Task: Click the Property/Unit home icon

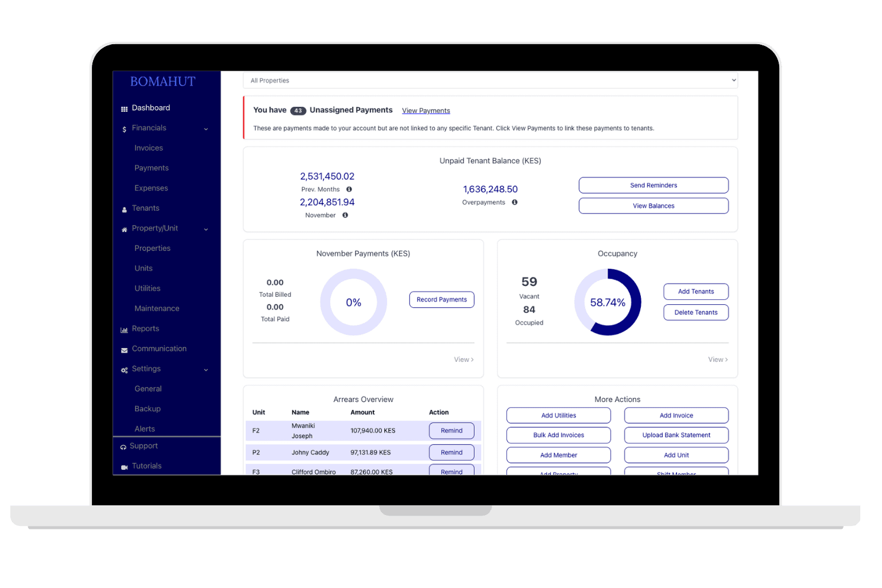Action: [124, 229]
